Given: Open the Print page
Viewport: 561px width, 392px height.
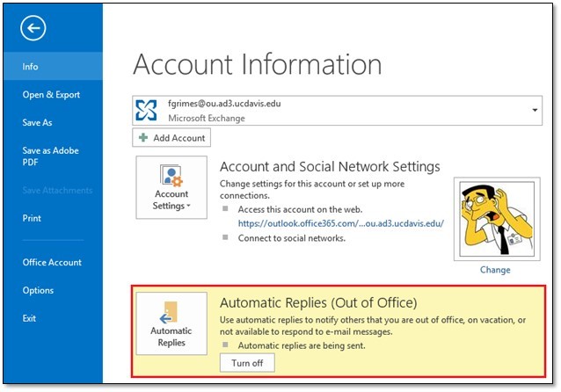Looking at the screenshot, I should coord(32,218).
